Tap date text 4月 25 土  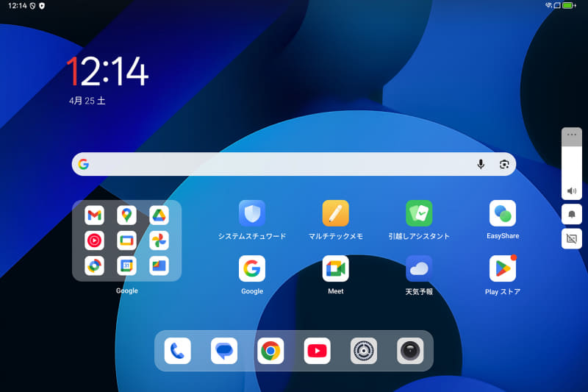pyautogui.click(x=87, y=101)
